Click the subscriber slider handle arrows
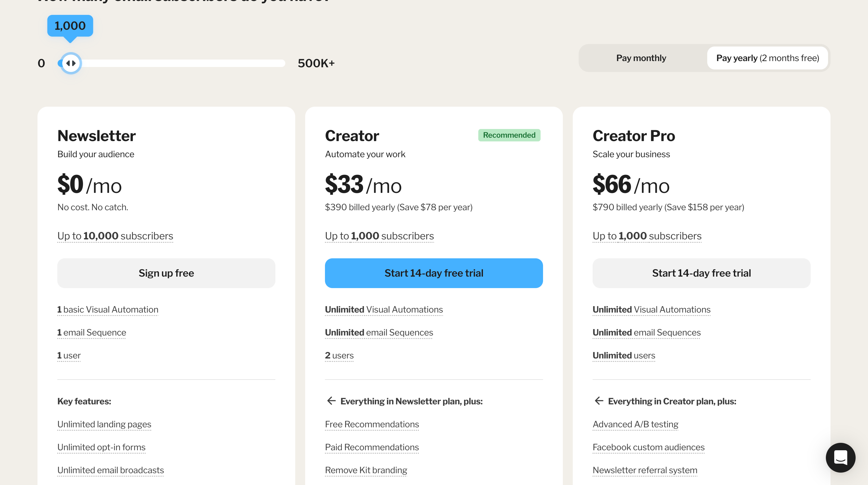868x485 pixels. pyautogui.click(x=71, y=63)
